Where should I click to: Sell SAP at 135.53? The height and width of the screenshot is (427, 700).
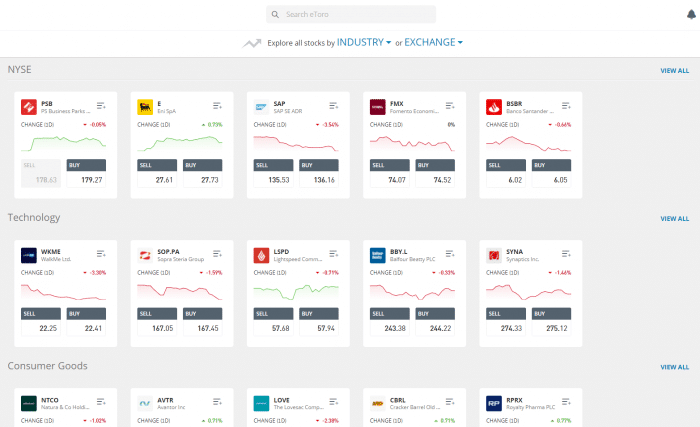point(273,173)
